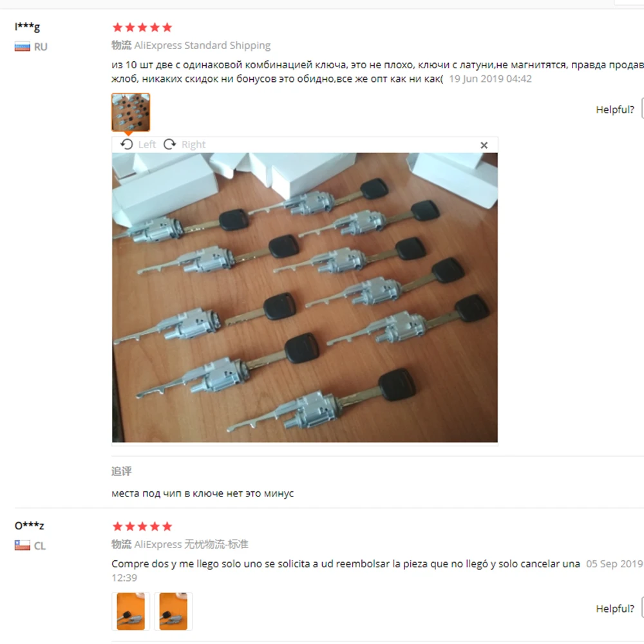Open the ignition locks review thumbnail

131,112
